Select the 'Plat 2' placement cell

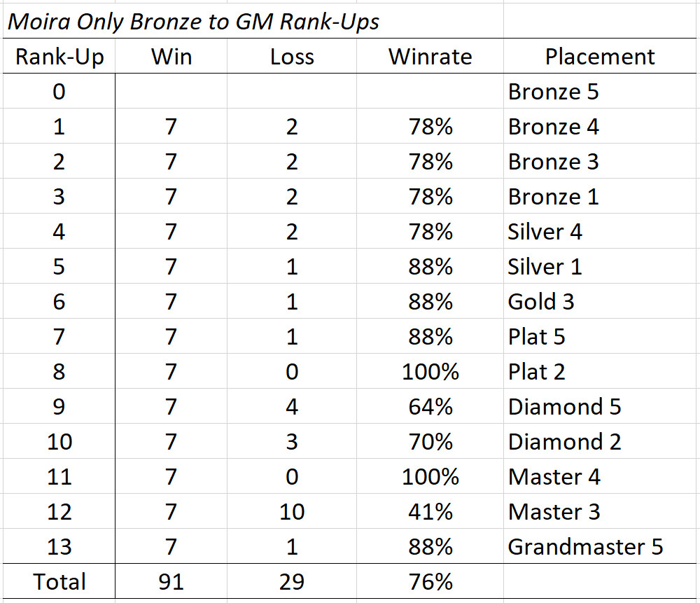[x=600, y=372]
